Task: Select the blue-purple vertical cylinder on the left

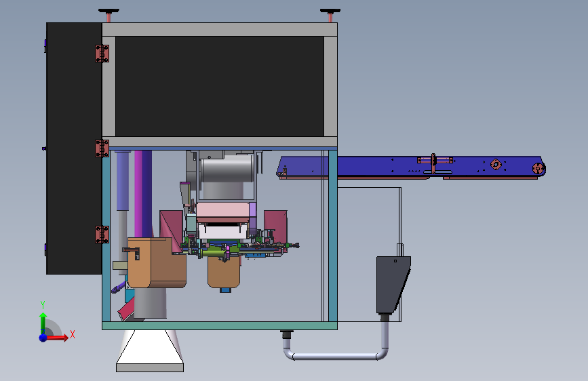Action: pyautogui.click(x=123, y=181)
